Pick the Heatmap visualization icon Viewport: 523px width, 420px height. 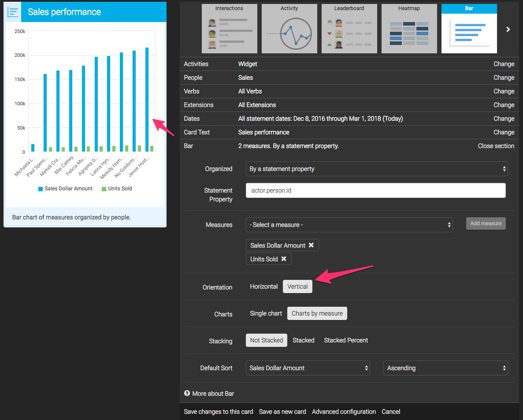(409, 29)
